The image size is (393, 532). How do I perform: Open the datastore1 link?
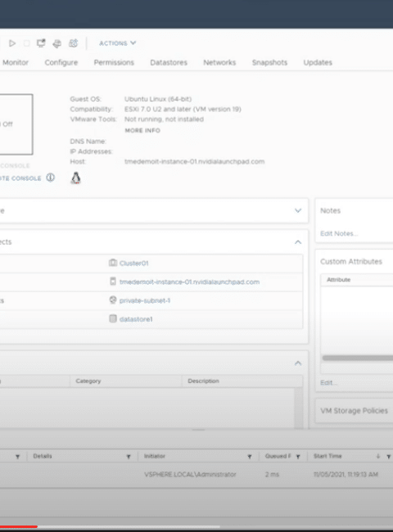[136, 319]
